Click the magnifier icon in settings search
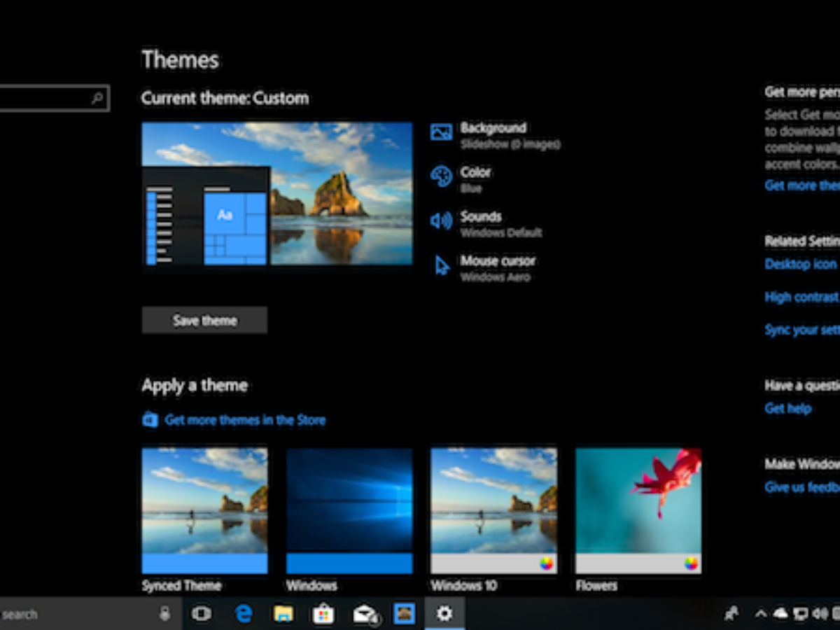 [x=97, y=99]
